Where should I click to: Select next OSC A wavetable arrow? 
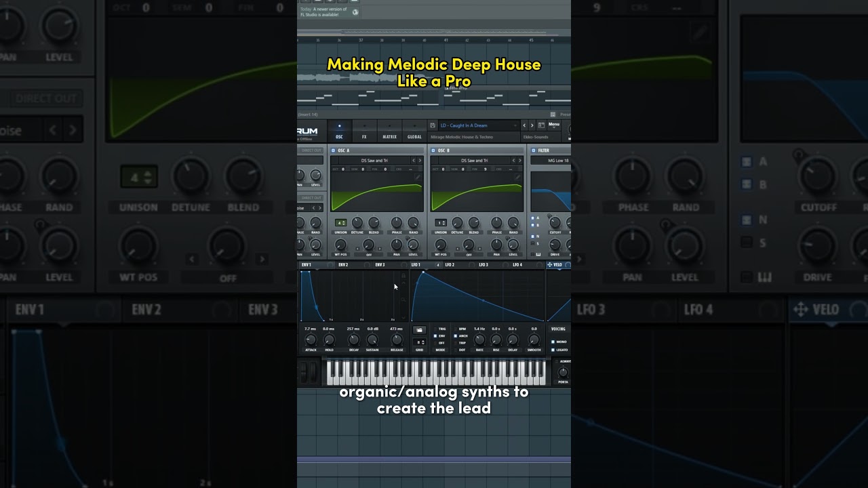[x=420, y=161]
